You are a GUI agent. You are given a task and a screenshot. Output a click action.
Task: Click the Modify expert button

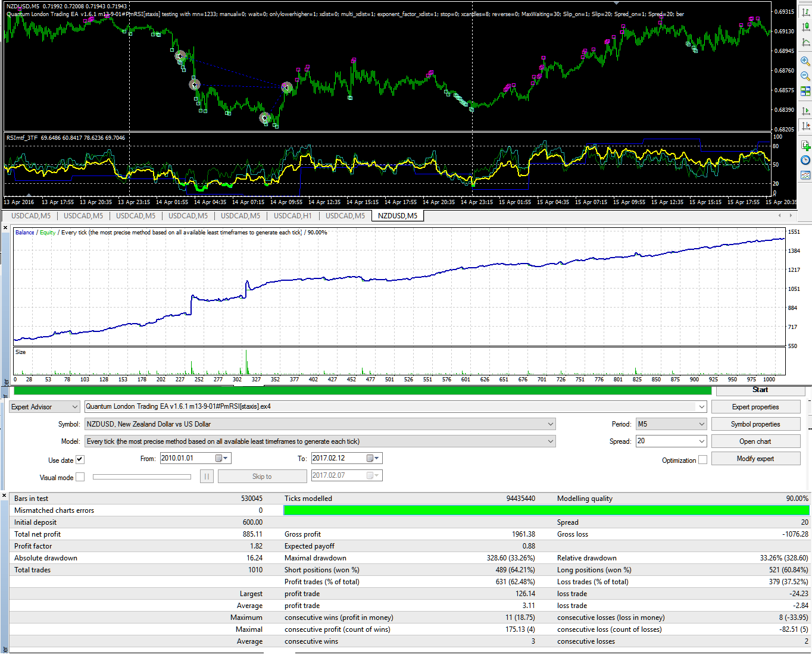click(x=755, y=459)
